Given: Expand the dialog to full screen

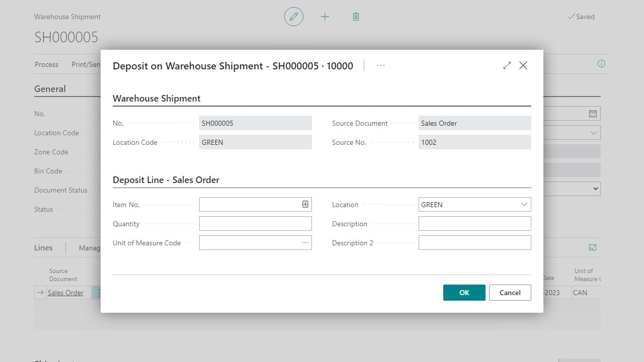Looking at the screenshot, I should 507,65.
